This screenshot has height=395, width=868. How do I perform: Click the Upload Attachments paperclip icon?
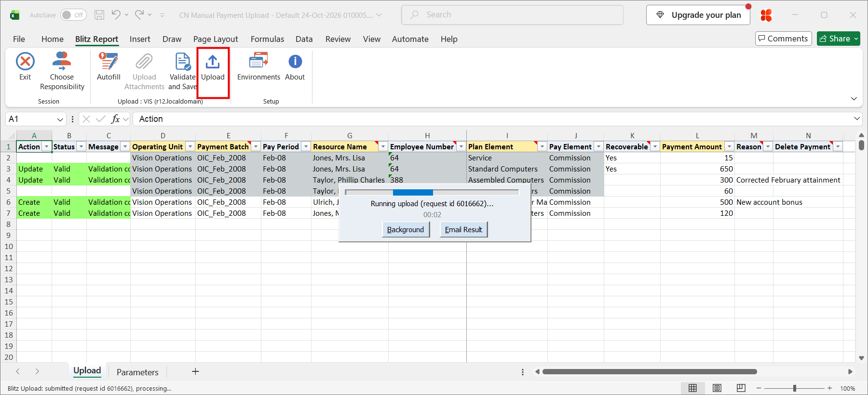tap(144, 62)
